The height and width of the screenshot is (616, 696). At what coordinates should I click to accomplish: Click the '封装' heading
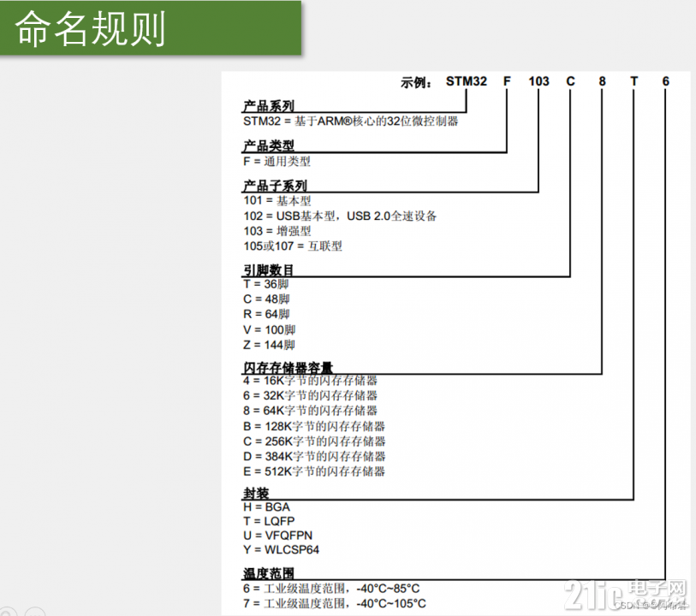256,494
